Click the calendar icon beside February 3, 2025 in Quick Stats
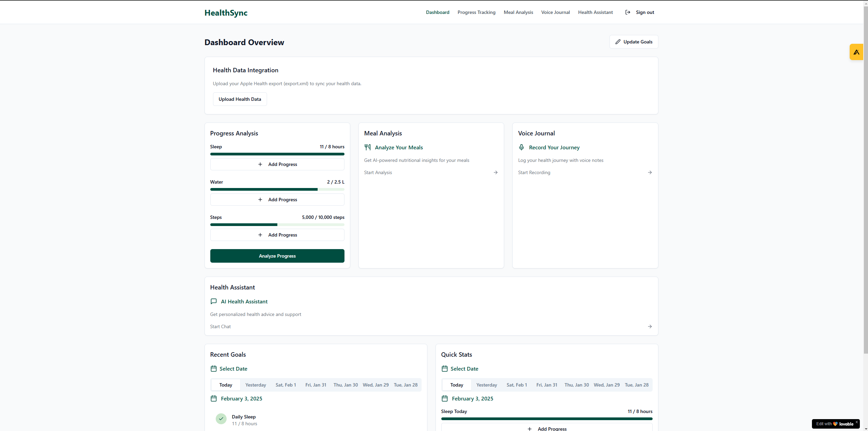This screenshot has height=431, width=868. (x=445, y=398)
